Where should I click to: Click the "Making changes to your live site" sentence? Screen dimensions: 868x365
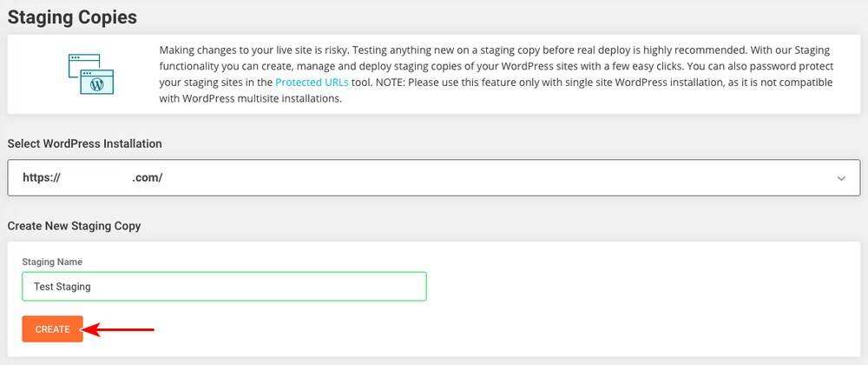(x=252, y=50)
